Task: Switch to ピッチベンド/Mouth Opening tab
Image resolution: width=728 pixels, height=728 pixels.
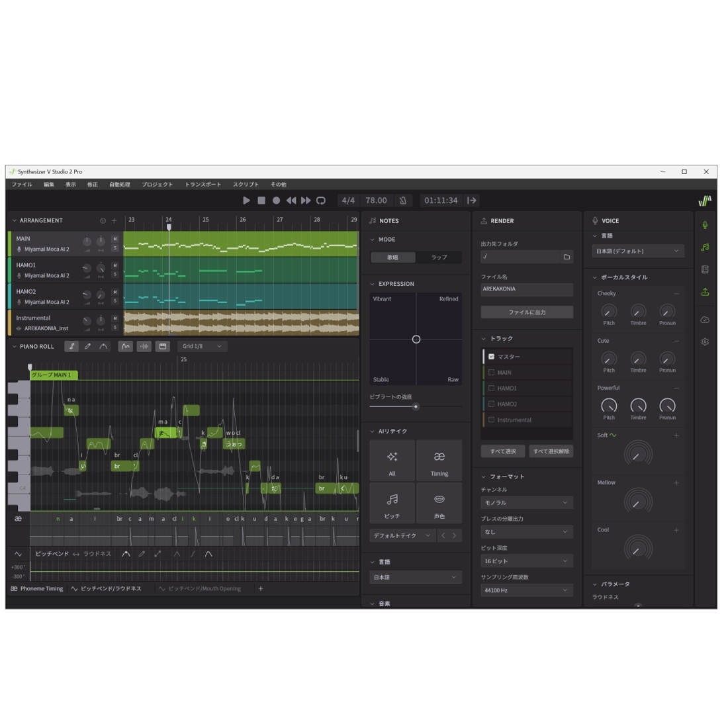Action: pos(200,589)
